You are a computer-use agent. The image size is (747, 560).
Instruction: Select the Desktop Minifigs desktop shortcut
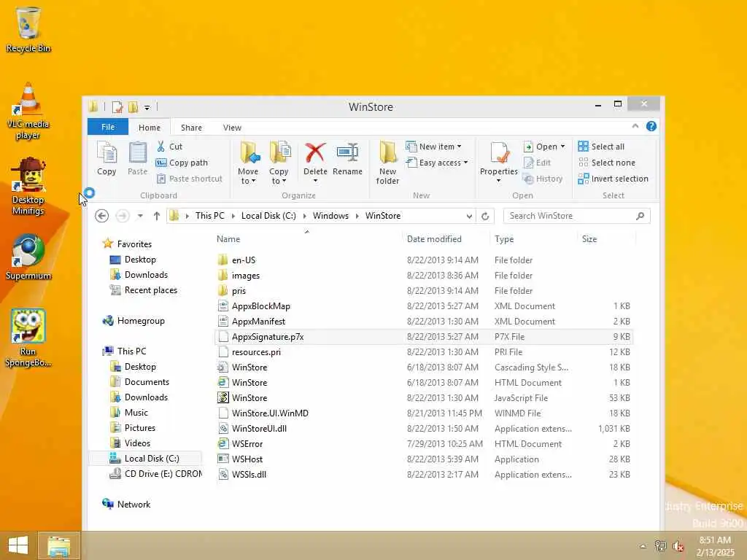(x=28, y=186)
